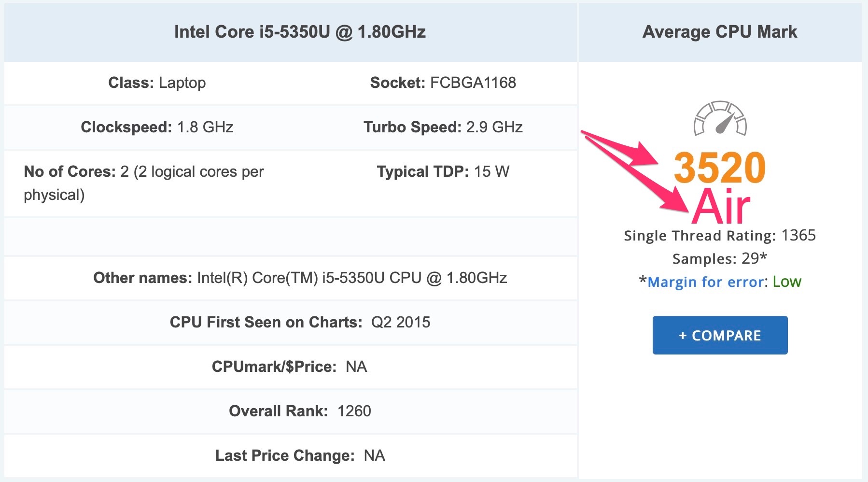
Task: Click the Socket FCBGA1168 cell
Action: [x=443, y=83]
